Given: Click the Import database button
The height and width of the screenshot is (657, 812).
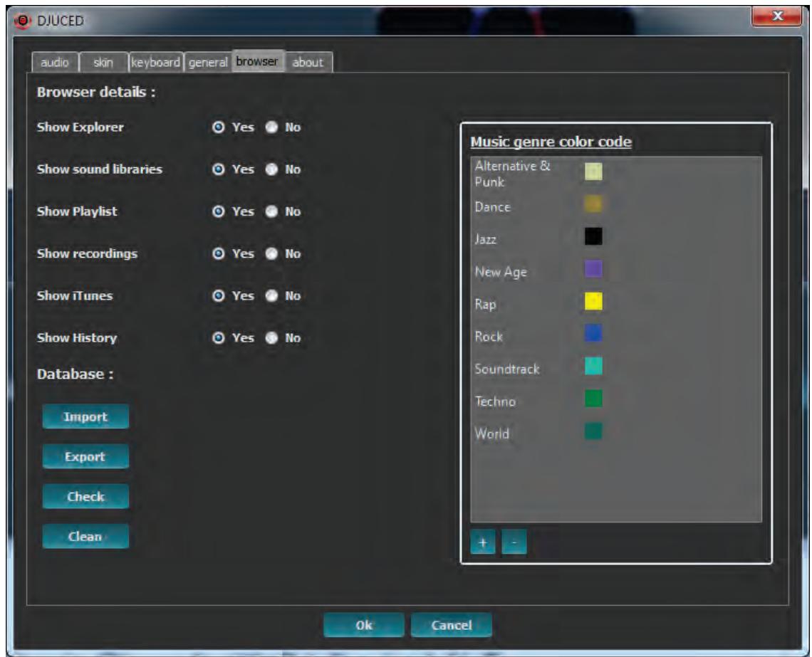Looking at the screenshot, I should (x=85, y=417).
